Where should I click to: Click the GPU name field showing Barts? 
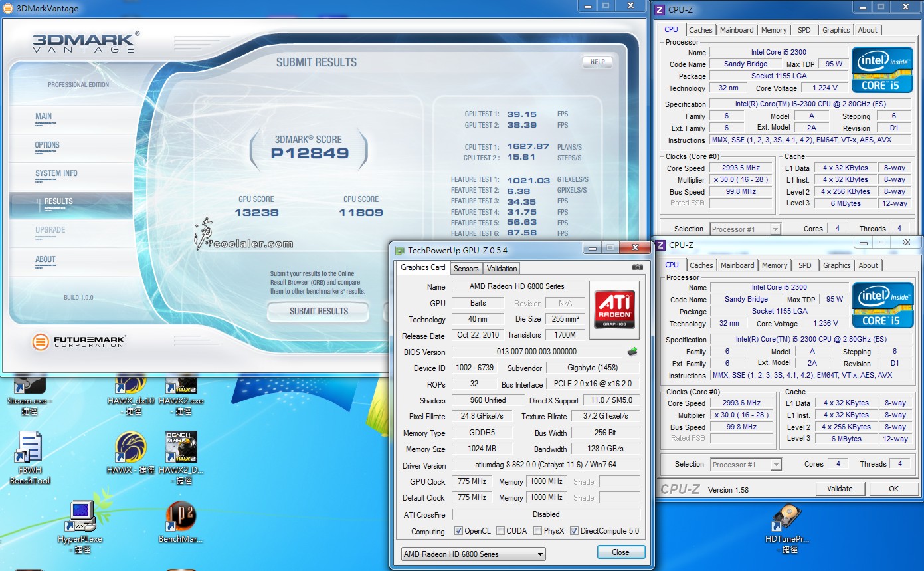pyautogui.click(x=478, y=303)
